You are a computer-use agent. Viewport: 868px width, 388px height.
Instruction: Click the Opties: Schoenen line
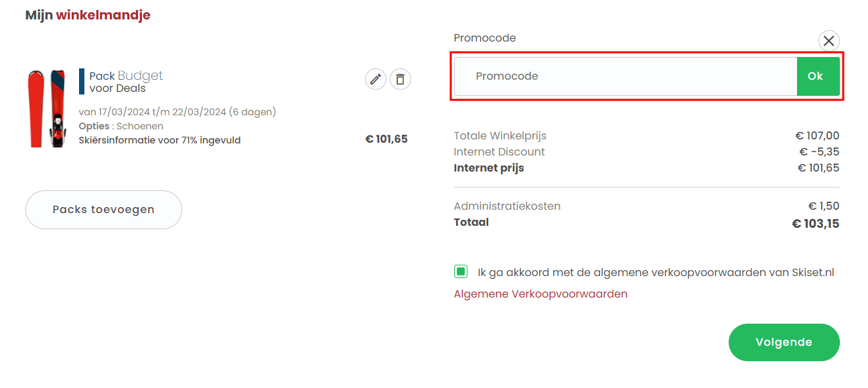121,126
